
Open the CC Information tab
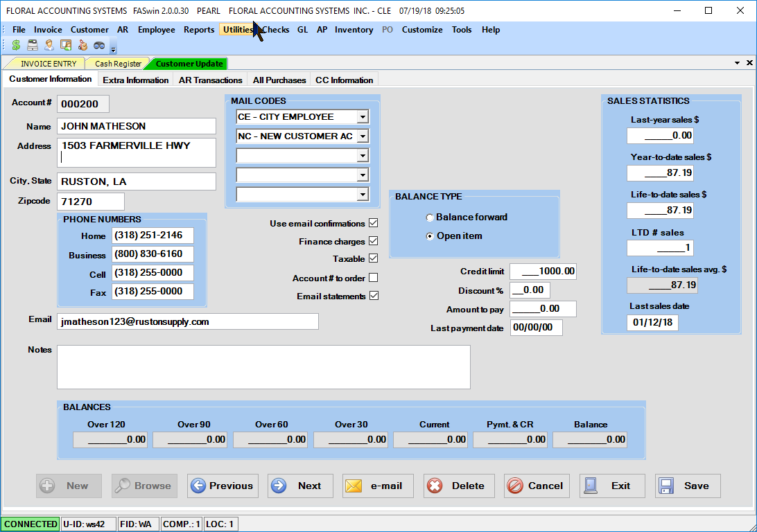345,80
